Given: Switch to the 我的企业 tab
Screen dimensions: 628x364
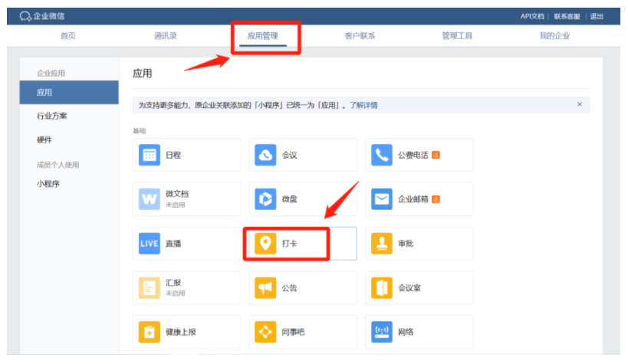Looking at the screenshot, I should (554, 36).
